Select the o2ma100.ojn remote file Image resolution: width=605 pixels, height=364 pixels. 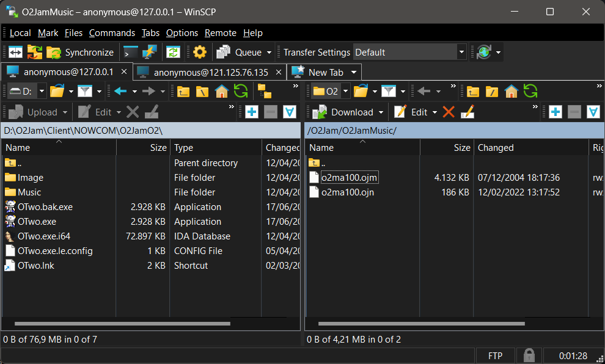click(x=347, y=192)
